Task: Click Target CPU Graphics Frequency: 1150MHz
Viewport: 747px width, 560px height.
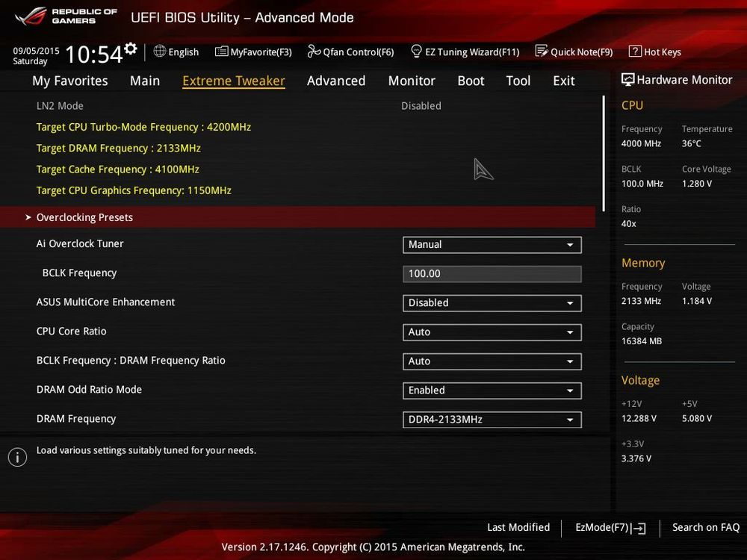Action: (134, 190)
